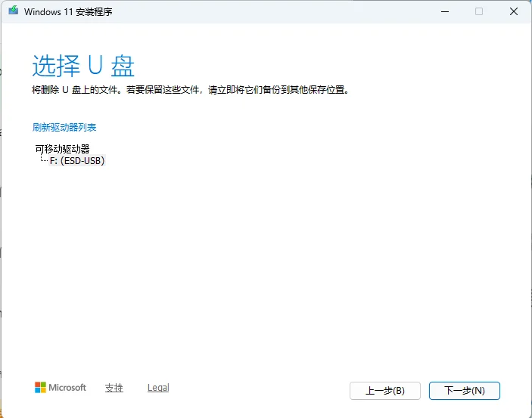Image resolution: width=532 pixels, height=418 pixels.
Task: Minimize the setup window
Action: [x=445, y=11]
